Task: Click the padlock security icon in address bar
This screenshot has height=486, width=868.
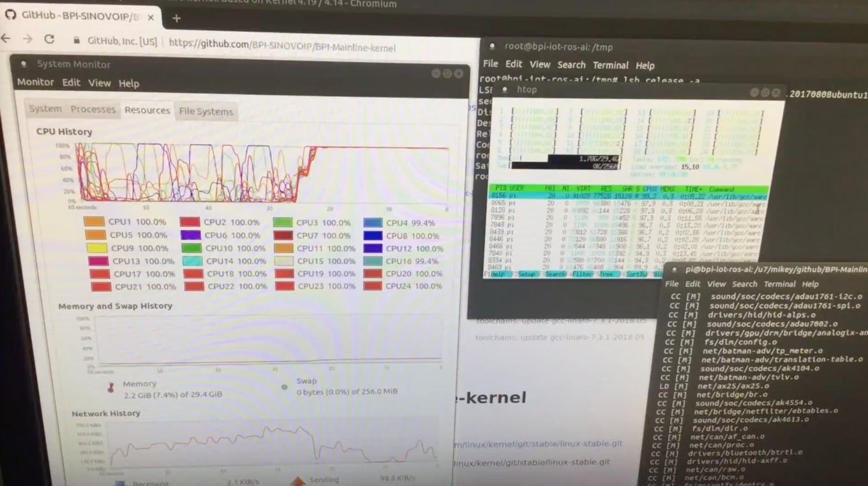Action: pos(77,40)
